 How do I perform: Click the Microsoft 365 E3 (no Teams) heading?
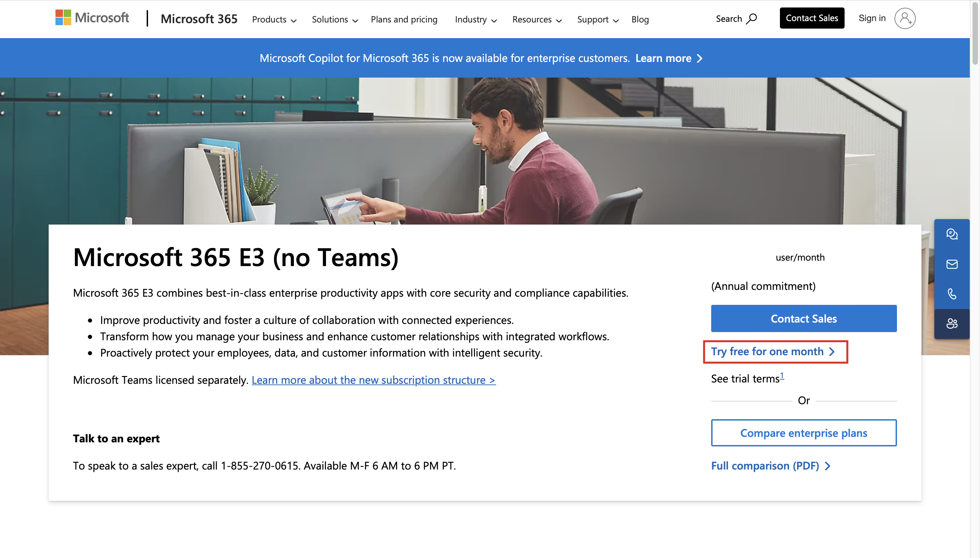point(236,257)
